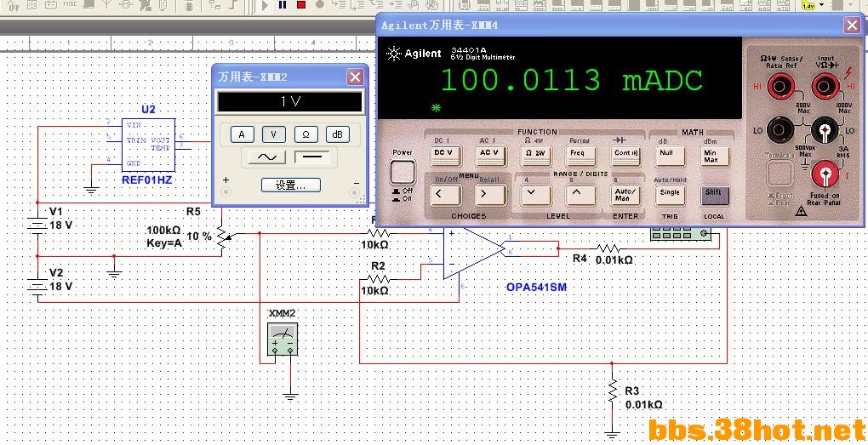Click the right arrow Recall menu button

(490, 196)
